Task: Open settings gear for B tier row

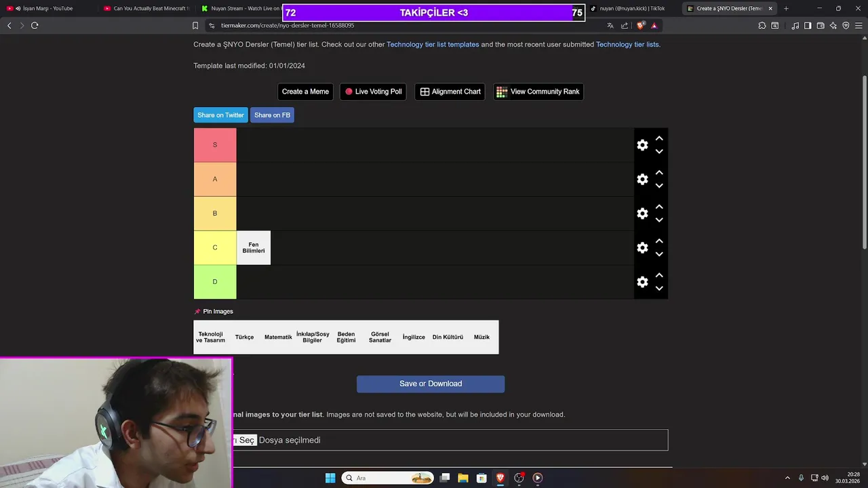Action: (x=642, y=213)
